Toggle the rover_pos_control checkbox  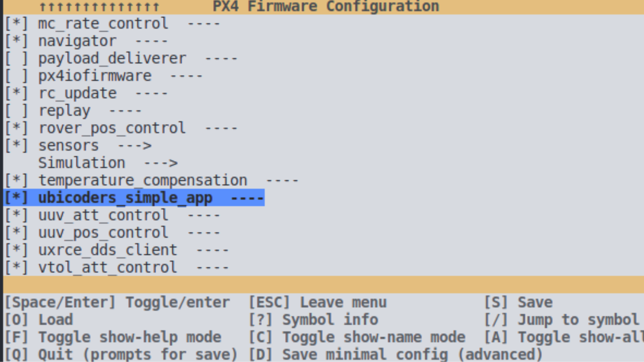pyautogui.click(x=16, y=128)
